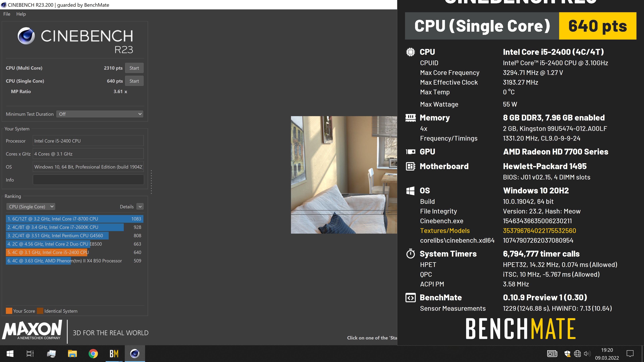Select the Core i5-2400 ranking row
This screenshot has width=644, height=362.
(74, 252)
